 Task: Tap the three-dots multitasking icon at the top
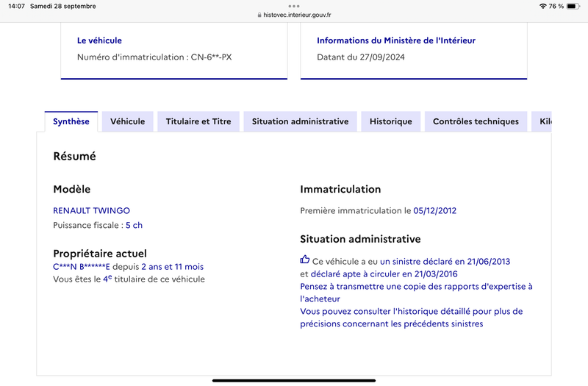[x=294, y=6]
